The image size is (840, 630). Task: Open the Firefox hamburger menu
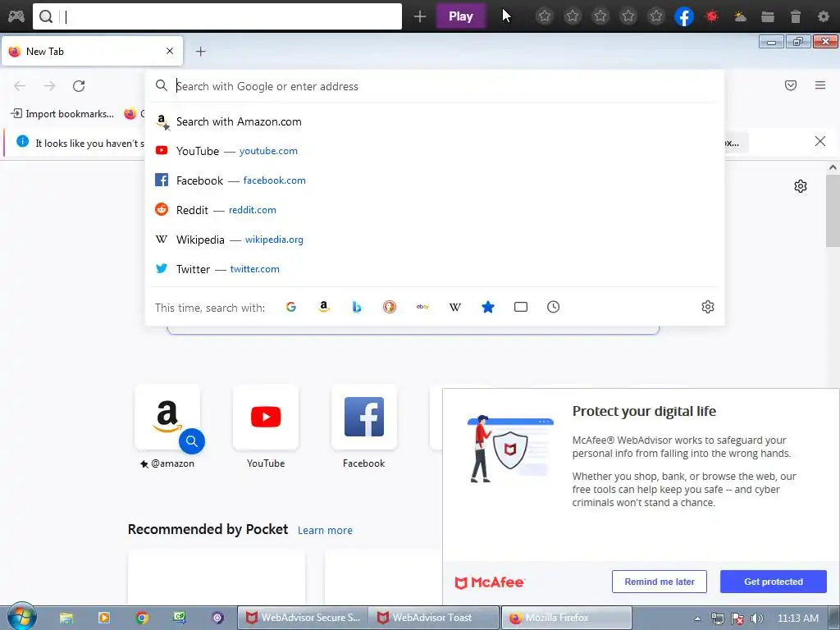point(820,85)
